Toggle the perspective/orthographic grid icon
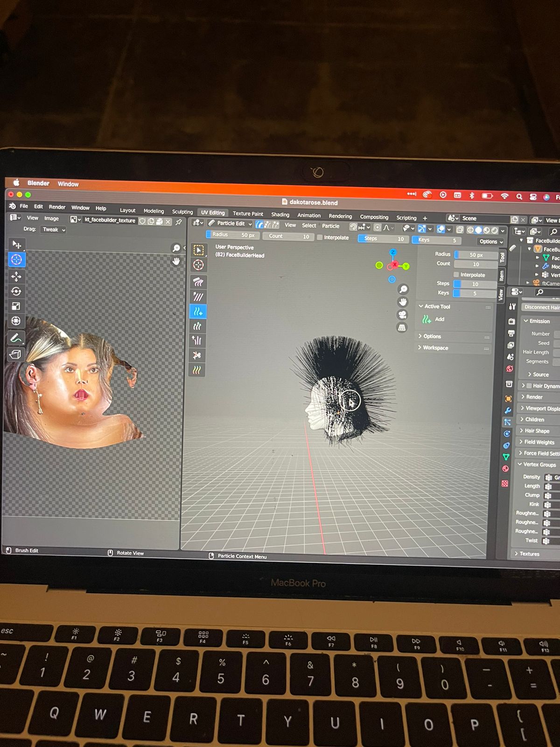Screen dimensions: 560x747 click(402, 327)
